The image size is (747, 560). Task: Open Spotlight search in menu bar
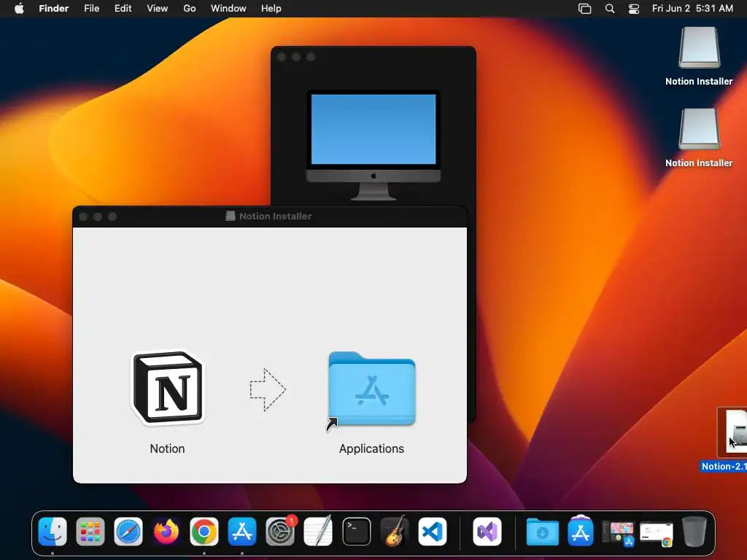610,9
